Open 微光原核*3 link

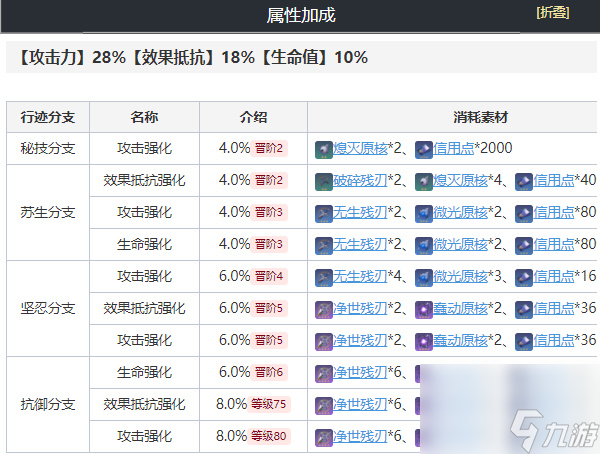click(x=461, y=276)
